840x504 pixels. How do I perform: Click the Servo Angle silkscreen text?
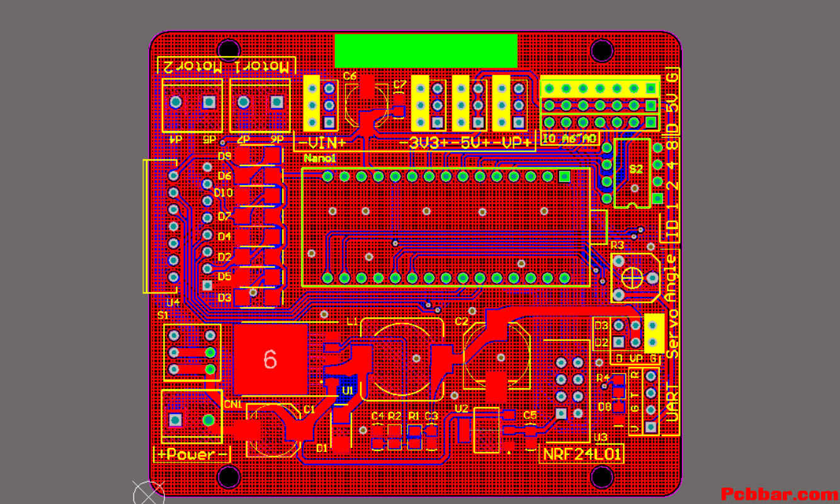pyautogui.click(x=672, y=306)
